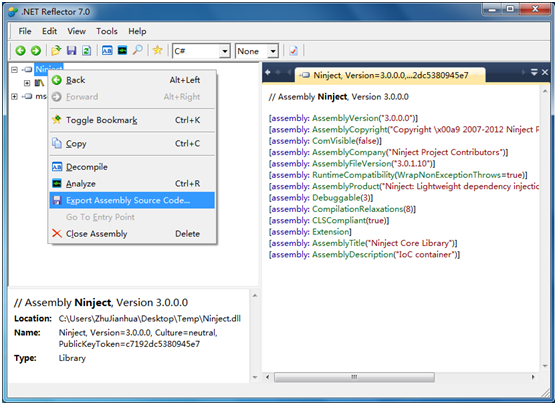Choose Close Assembly in the context menu
Image resolution: width=557 pixels, height=405 pixels.
pyautogui.click(x=132, y=234)
